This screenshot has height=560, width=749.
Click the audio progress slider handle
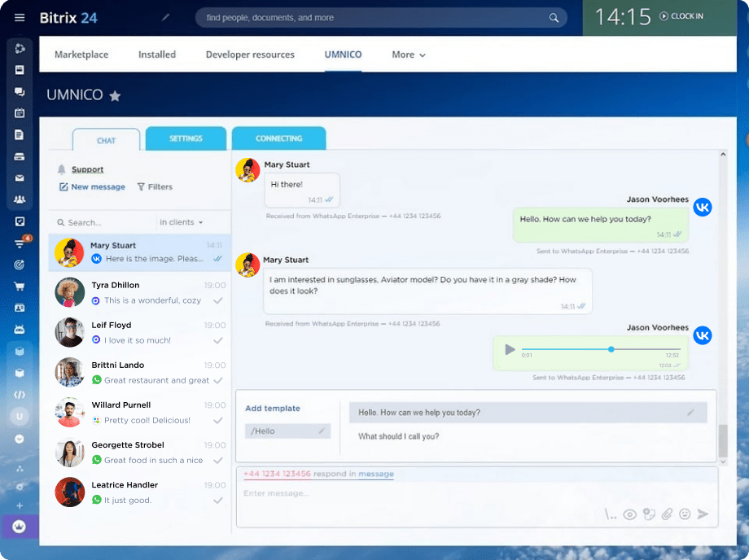coord(611,349)
